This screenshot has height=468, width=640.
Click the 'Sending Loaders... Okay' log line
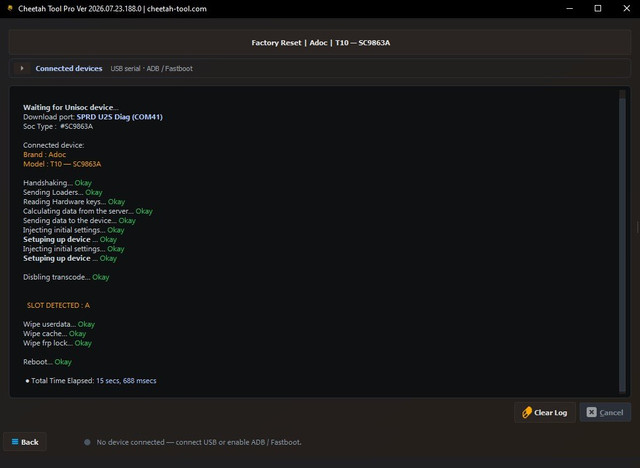[x=63, y=192]
